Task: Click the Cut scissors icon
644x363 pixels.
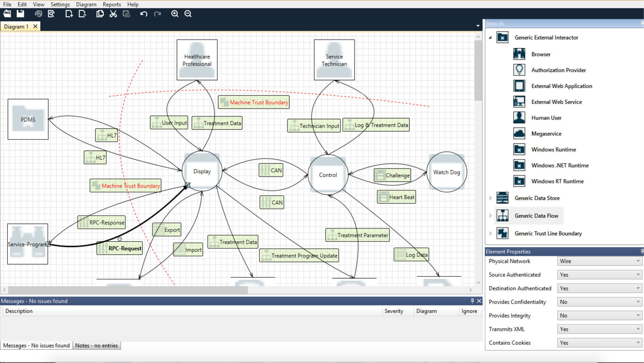Action: point(113,14)
